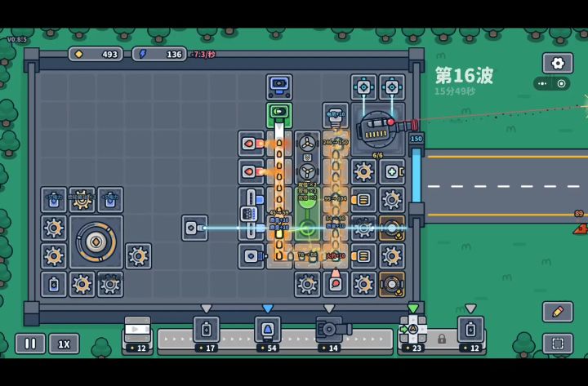
Task: Select the gear tile left of the medkit tile
Action: (363, 171)
